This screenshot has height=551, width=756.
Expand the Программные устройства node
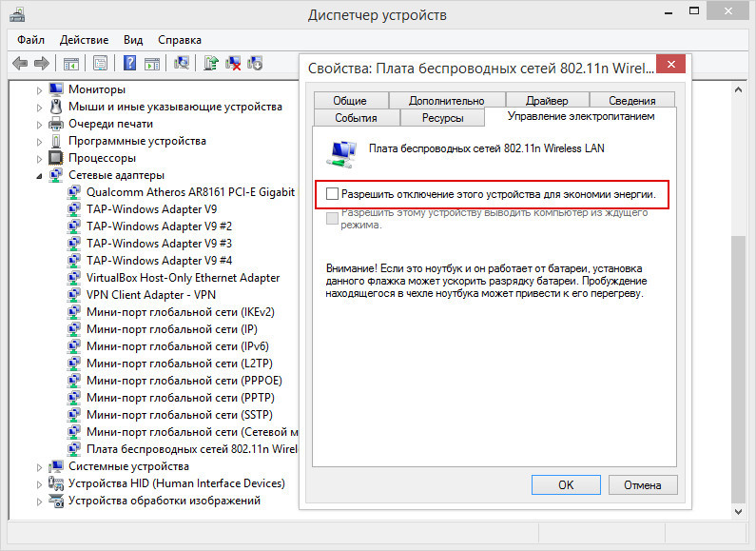point(40,142)
